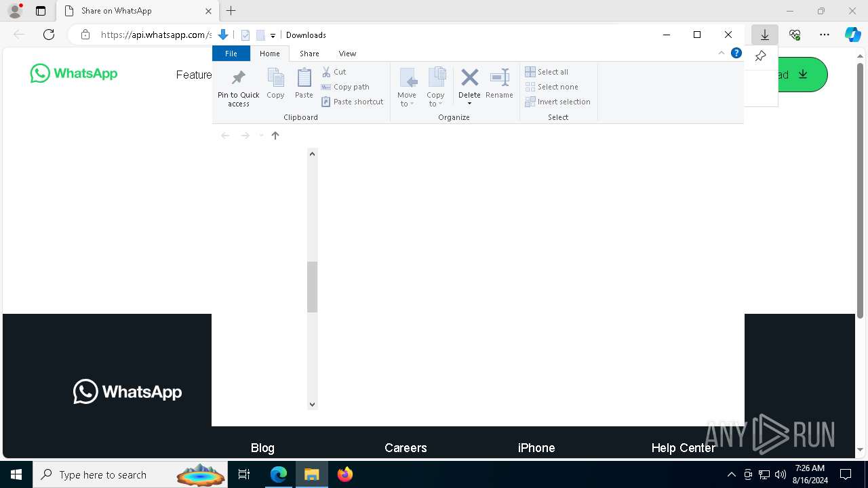Open the Windows Start menu
This screenshot has height=488, width=868.
click(x=16, y=474)
